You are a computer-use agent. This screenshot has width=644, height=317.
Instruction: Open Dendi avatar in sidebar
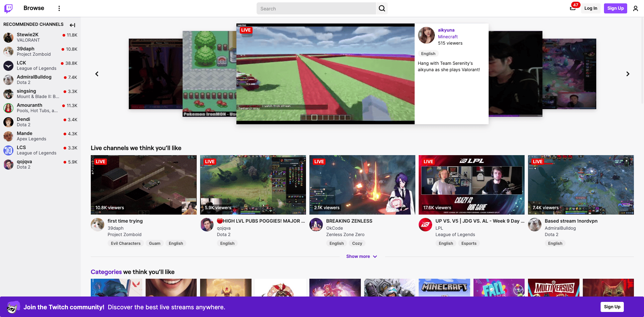[x=8, y=122]
